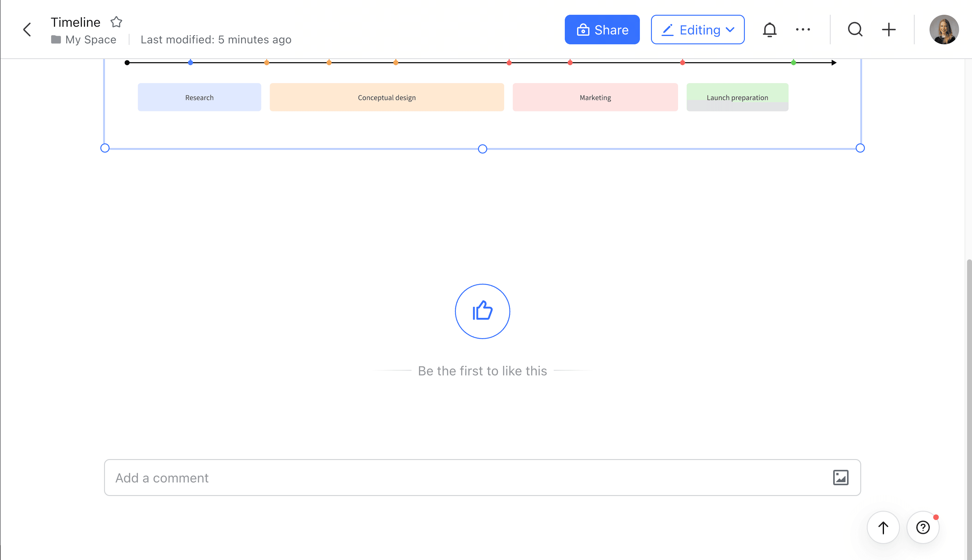Star the Timeline document as favorite
Viewport: 972px width, 560px height.
click(x=116, y=22)
